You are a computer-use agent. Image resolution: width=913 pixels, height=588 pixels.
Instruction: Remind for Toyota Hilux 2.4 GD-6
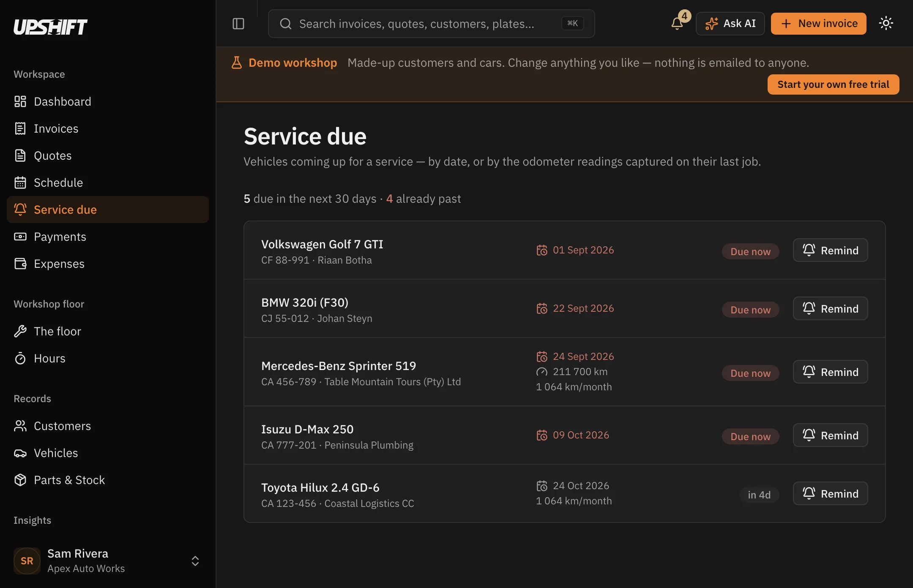(830, 494)
